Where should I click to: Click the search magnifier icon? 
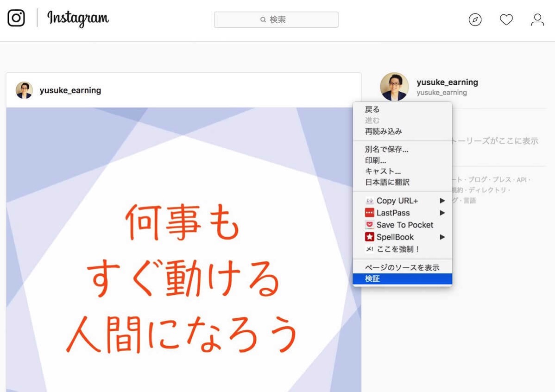point(263,19)
